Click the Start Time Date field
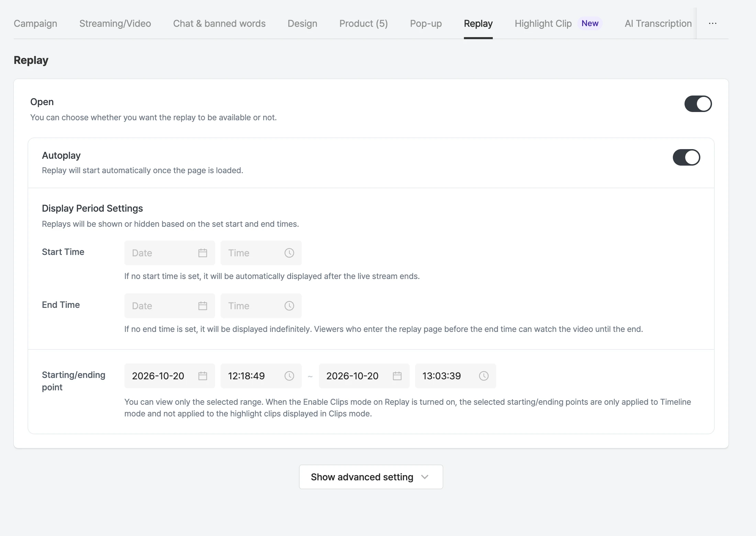The width and height of the screenshot is (756, 536). 170,253
